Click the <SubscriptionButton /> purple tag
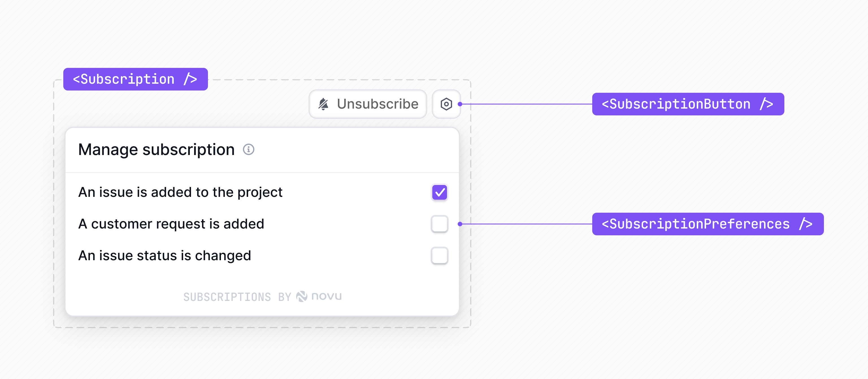 point(688,104)
